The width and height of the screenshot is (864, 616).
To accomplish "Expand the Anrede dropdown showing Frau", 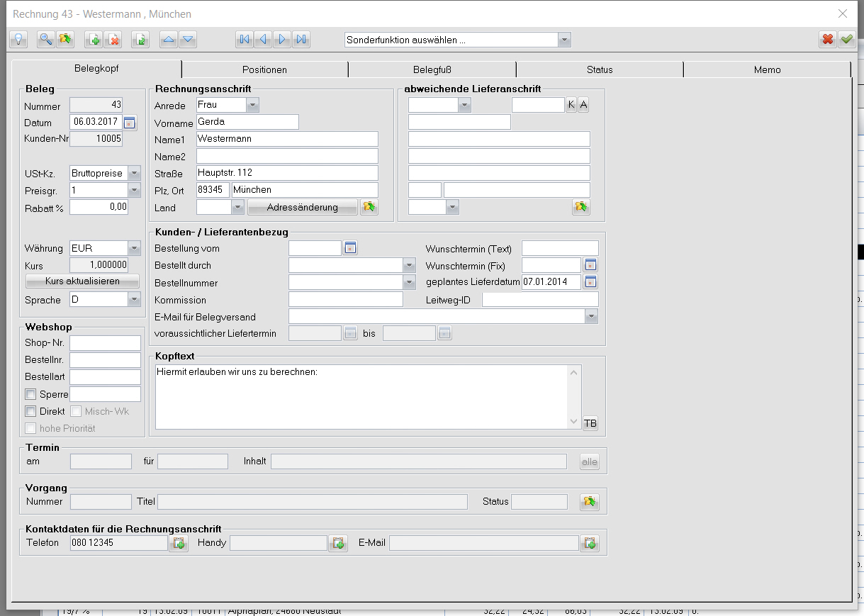I will [253, 106].
